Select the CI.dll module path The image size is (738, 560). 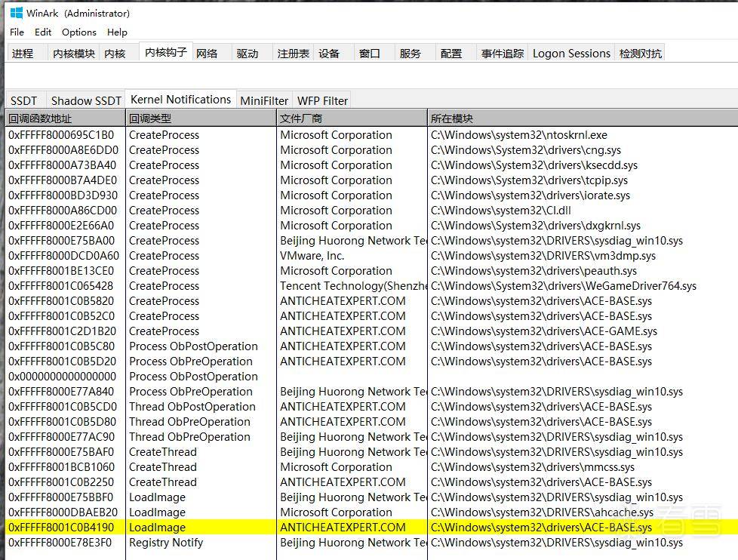(x=501, y=211)
